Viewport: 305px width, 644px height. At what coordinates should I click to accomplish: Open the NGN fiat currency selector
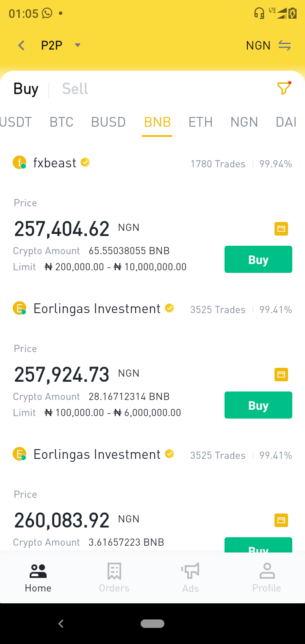pyautogui.click(x=258, y=45)
